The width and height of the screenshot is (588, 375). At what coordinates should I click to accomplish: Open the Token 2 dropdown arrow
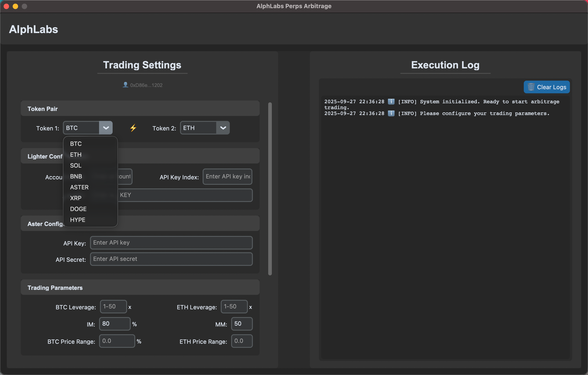(223, 128)
